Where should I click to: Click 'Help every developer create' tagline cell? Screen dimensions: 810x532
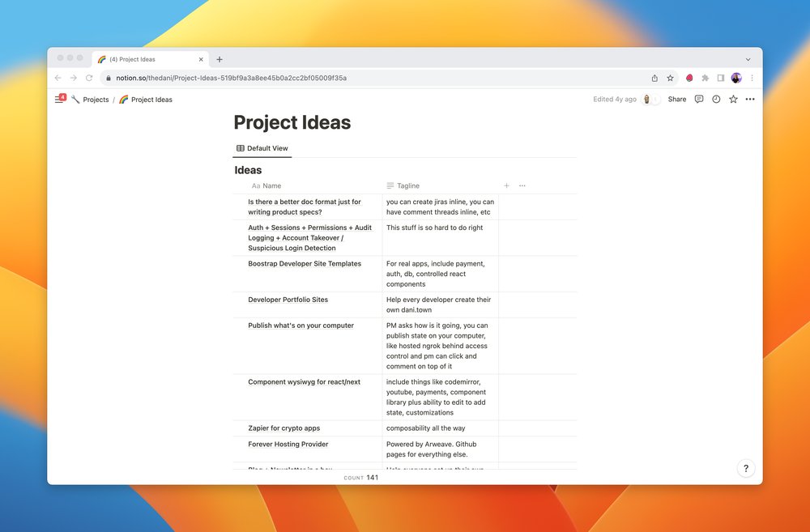[x=441, y=304]
